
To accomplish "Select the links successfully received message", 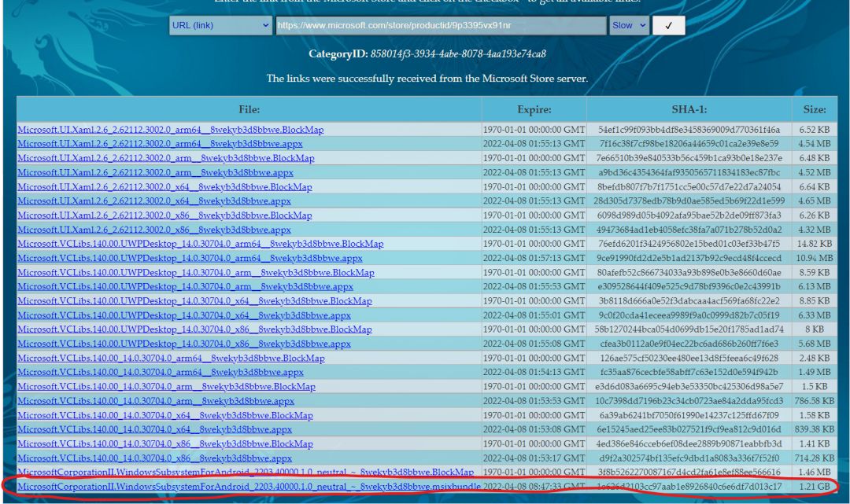I will (x=427, y=79).
